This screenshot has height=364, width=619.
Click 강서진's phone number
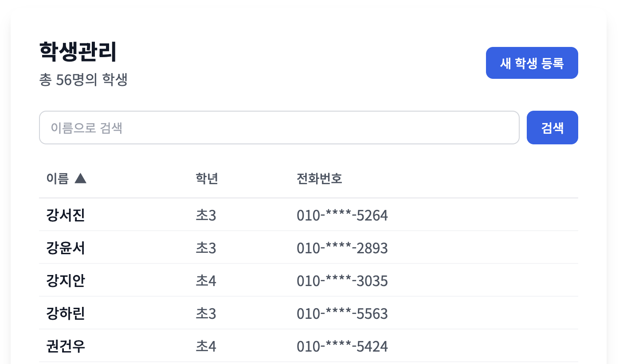point(342,215)
